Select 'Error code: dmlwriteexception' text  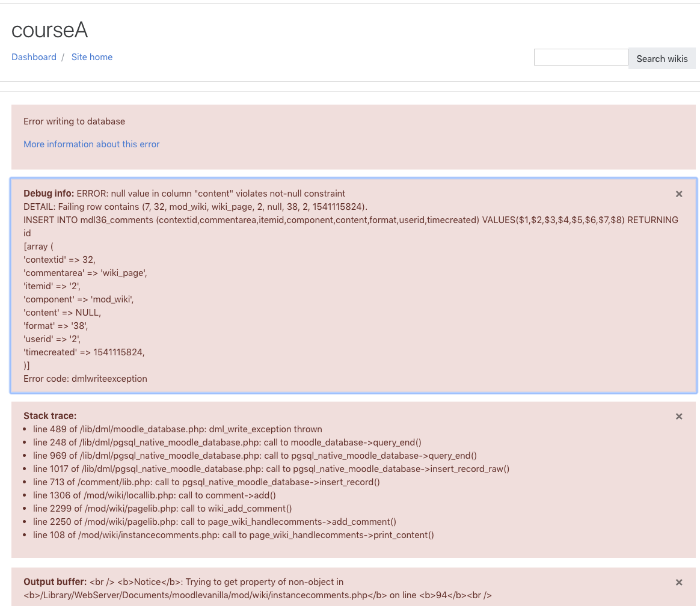85,379
